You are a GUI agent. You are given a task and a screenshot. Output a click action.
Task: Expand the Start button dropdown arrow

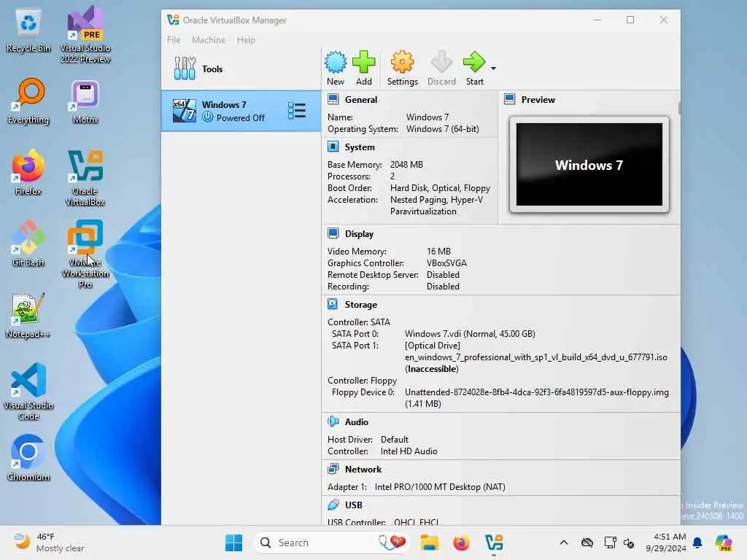pyautogui.click(x=494, y=69)
